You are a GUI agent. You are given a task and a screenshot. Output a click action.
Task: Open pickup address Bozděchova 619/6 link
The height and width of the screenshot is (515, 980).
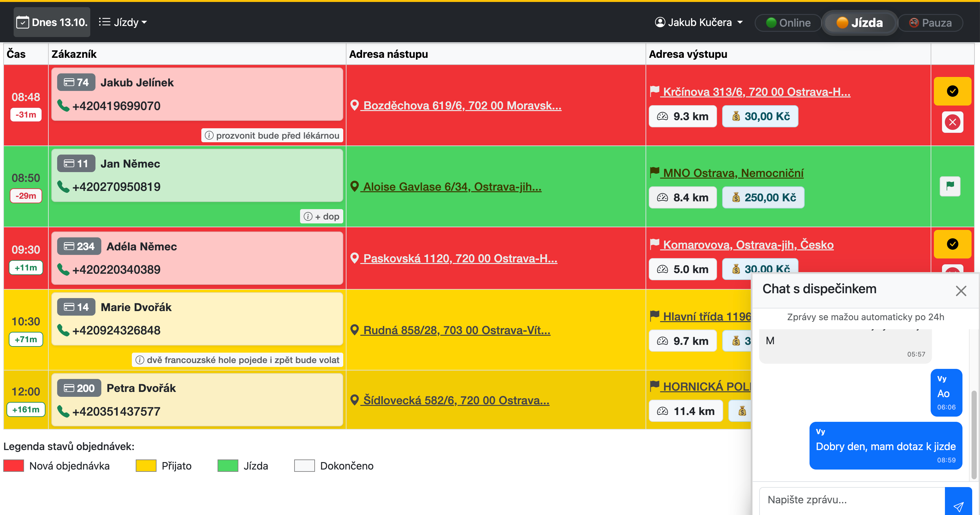(x=461, y=105)
